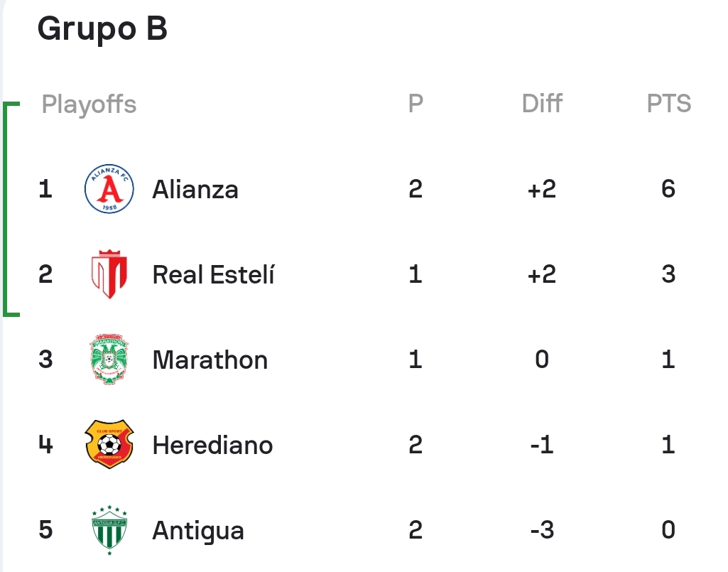The height and width of the screenshot is (572, 728).
Task: Click Antigua's -3 goal difference
Action: (x=542, y=530)
